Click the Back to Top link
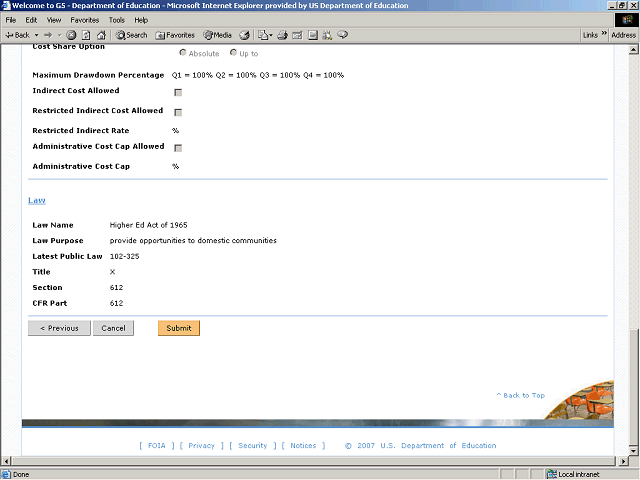This screenshot has height=480, width=640. [520, 395]
